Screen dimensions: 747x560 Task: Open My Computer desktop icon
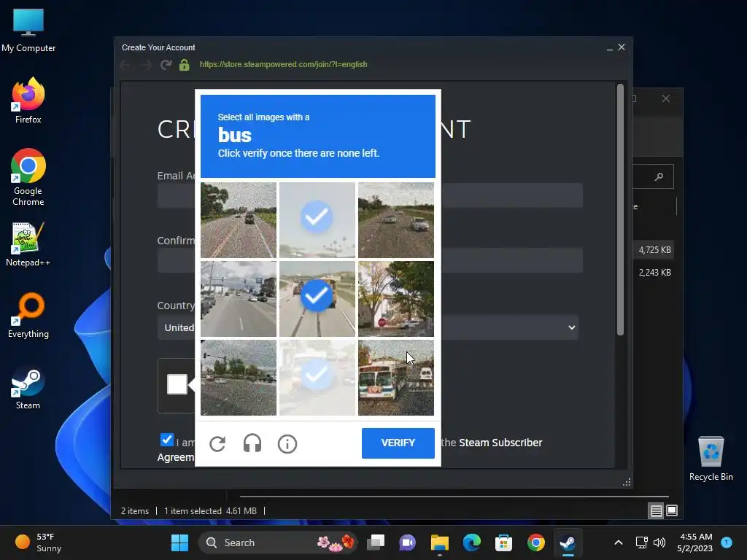(28, 31)
